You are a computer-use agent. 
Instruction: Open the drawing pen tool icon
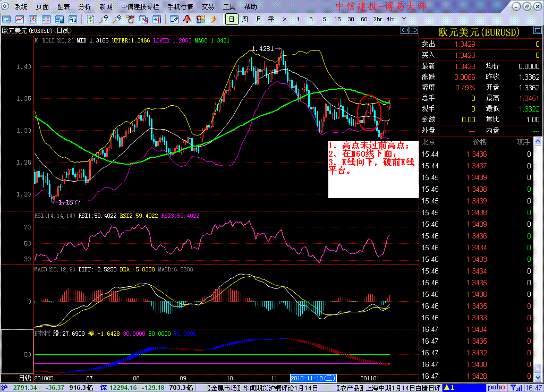click(x=174, y=20)
